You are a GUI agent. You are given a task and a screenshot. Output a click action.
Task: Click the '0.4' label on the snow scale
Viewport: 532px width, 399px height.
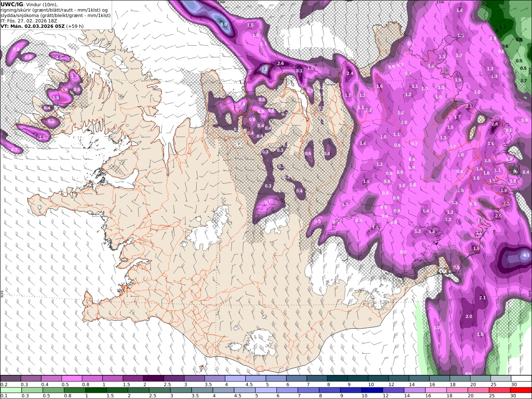coord(44,384)
